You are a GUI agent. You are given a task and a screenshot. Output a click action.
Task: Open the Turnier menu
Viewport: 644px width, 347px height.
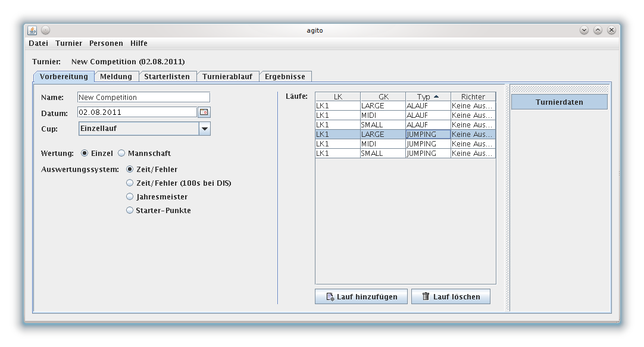pos(68,43)
